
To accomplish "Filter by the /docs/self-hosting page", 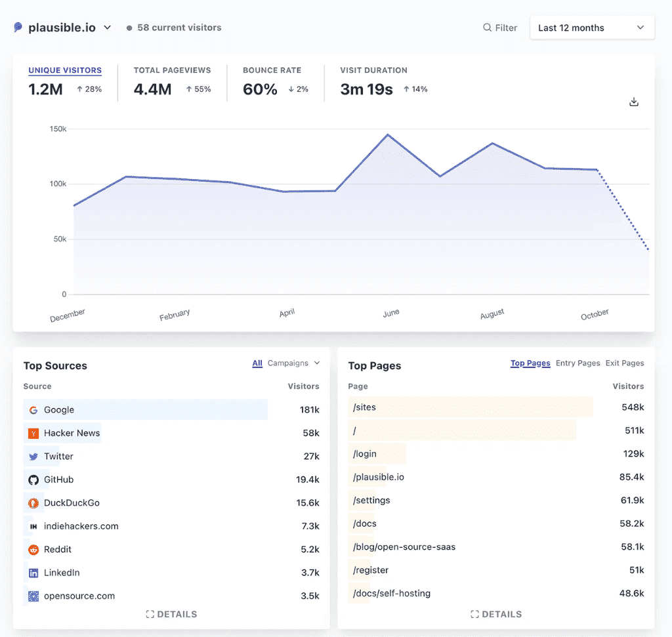I will 392,593.
